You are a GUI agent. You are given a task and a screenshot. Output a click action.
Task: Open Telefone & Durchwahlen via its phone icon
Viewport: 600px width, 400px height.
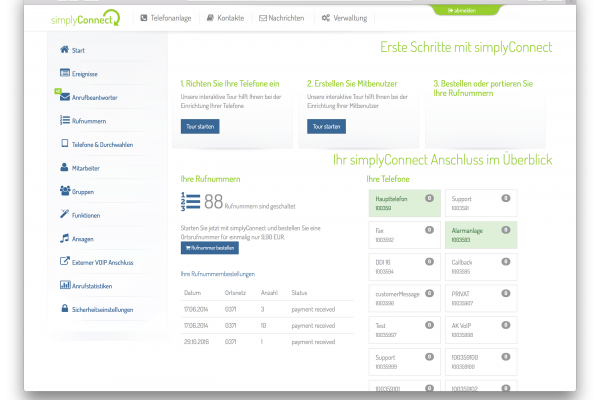pyautogui.click(x=65, y=143)
